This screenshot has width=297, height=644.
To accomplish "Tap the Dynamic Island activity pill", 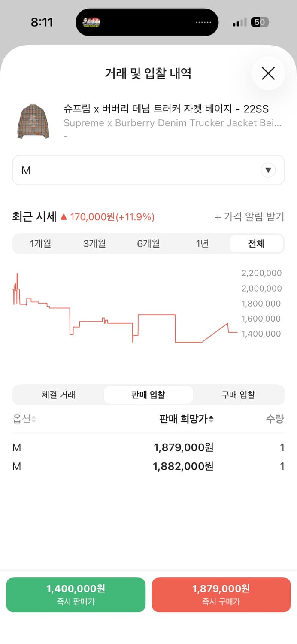I will tap(147, 22).
